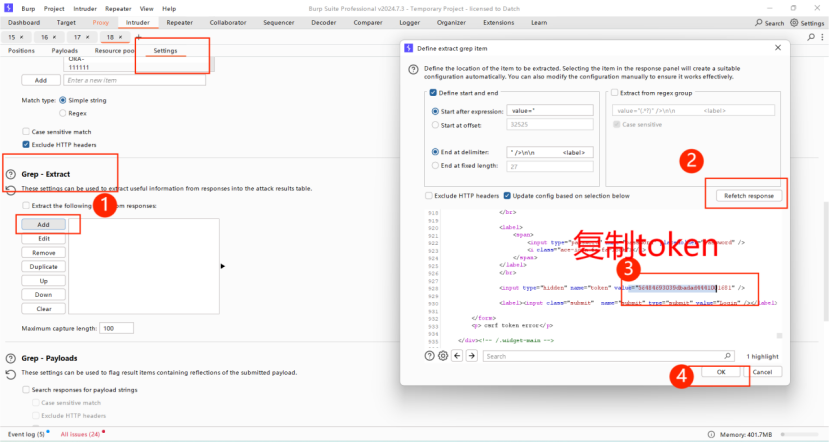829x442 pixels.
Task: Close Intruder tab 15
Action: coord(21,37)
